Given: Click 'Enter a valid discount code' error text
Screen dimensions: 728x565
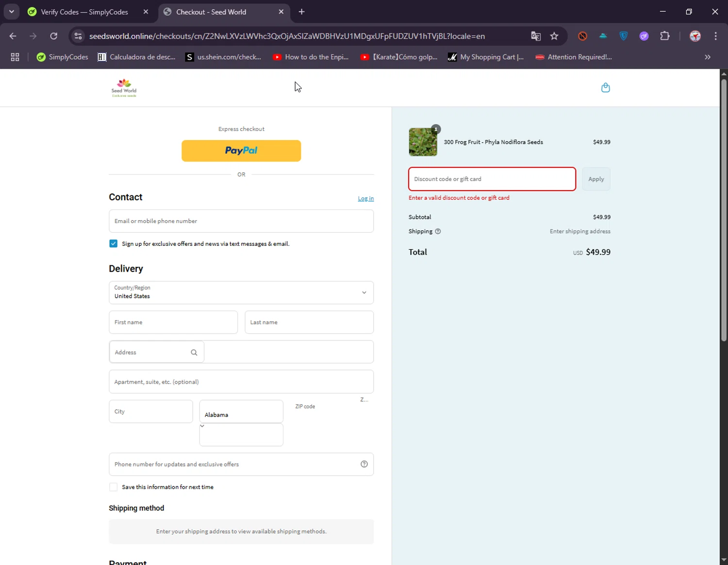Looking at the screenshot, I should [459, 198].
